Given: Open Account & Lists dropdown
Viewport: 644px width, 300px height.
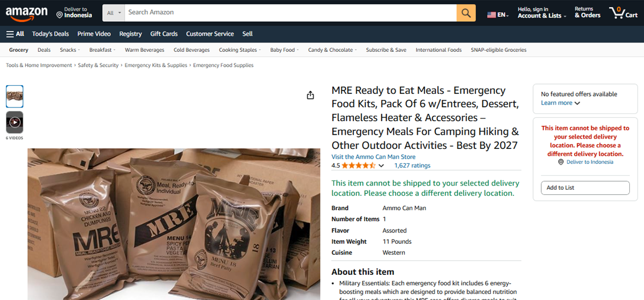Looking at the screenshot, I should click(542, 13).
